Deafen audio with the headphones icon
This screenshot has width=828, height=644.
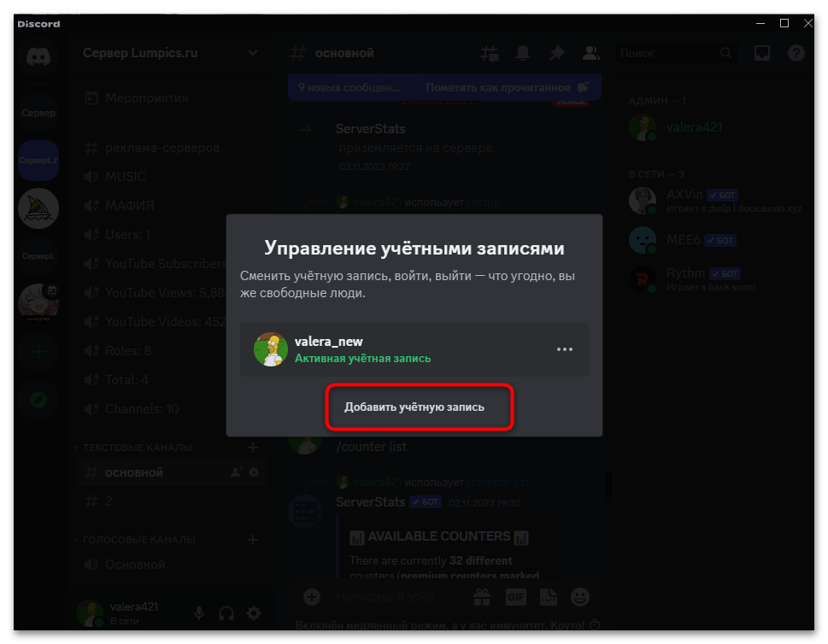click(x=226, y=613)
